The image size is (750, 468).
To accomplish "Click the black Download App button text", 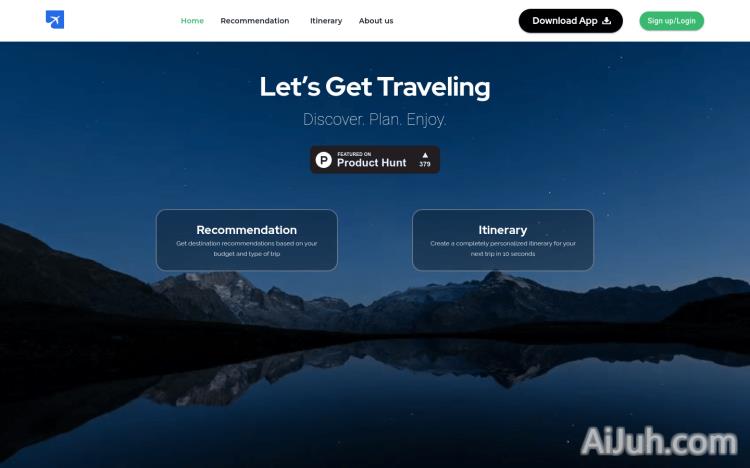I will click(564, 21).
